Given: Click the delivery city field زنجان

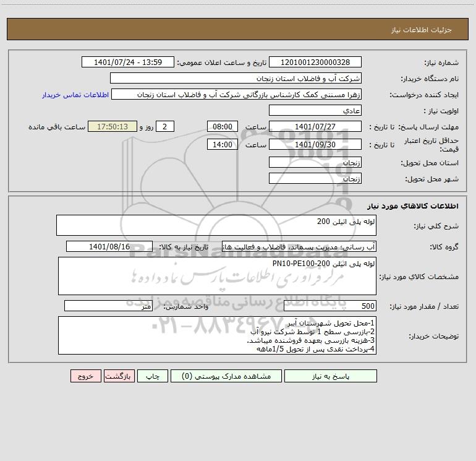Looking at the screenshot, I should (x=315, y=178).
